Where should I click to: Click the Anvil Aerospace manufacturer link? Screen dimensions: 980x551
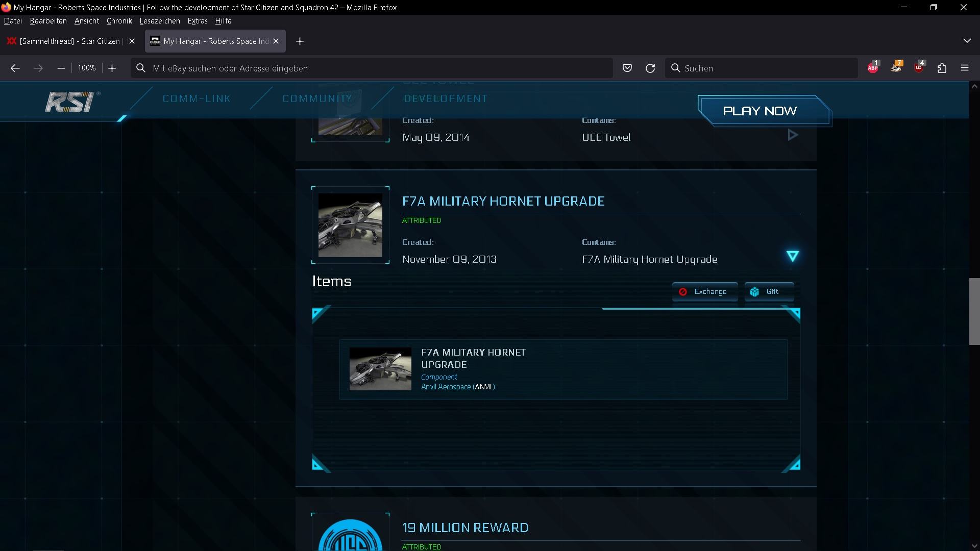(458, 387)
